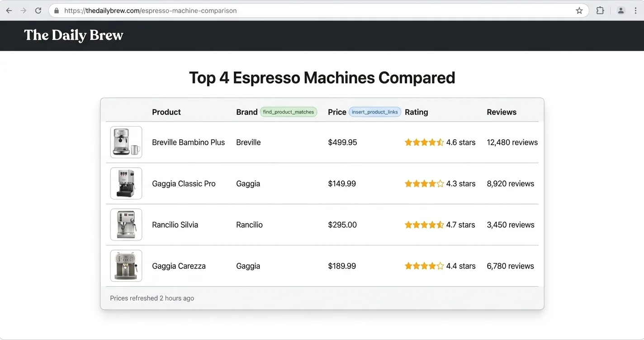Click the star icons beside 4.6 stars
644x340 pixels.
tap(424, 142)
